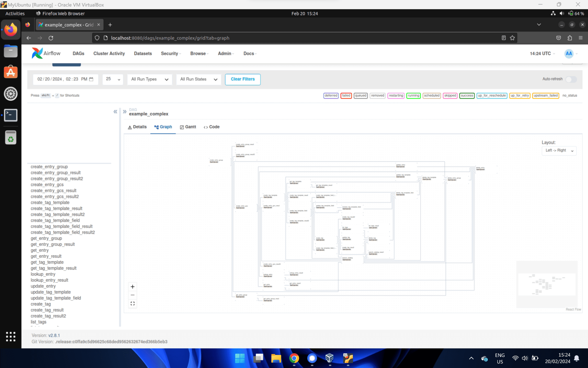The width and height of the screenshot is (588, 368).
Task: Click the Clear Filters button
Action: (x=243, y=79)
